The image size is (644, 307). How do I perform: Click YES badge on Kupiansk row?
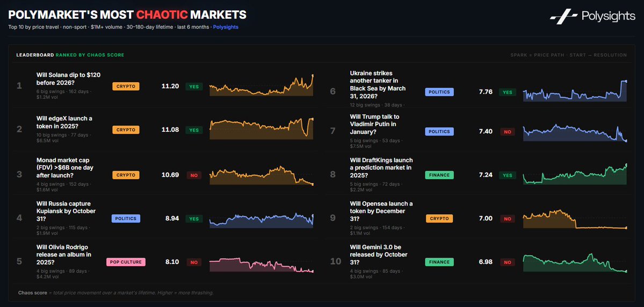click(194, 219)
